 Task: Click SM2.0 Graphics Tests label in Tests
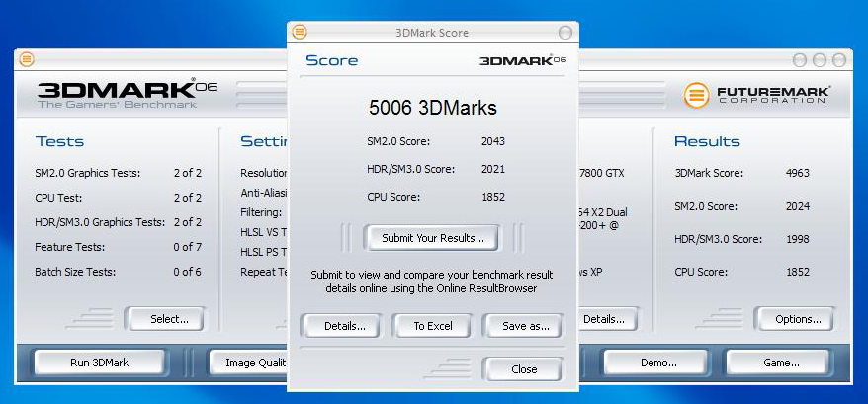pyautogui.click(x=87, y=173)
